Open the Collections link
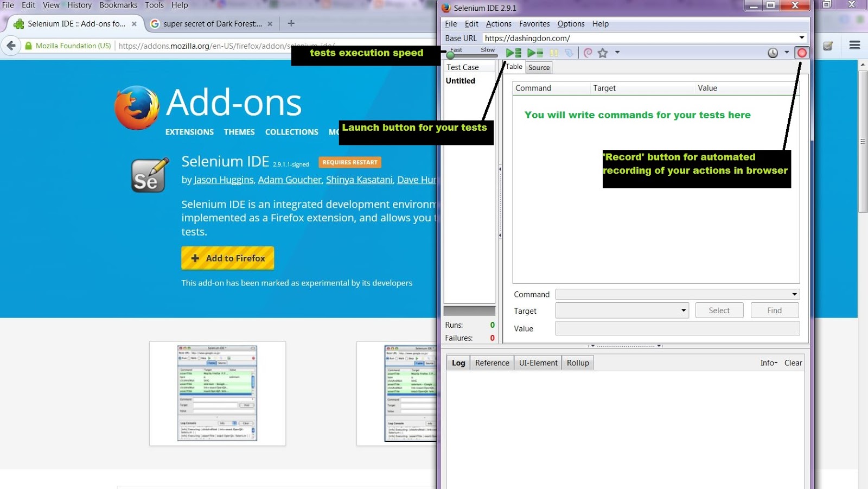Viewport: 868px width, 489px height. click(x=292, y=132)
